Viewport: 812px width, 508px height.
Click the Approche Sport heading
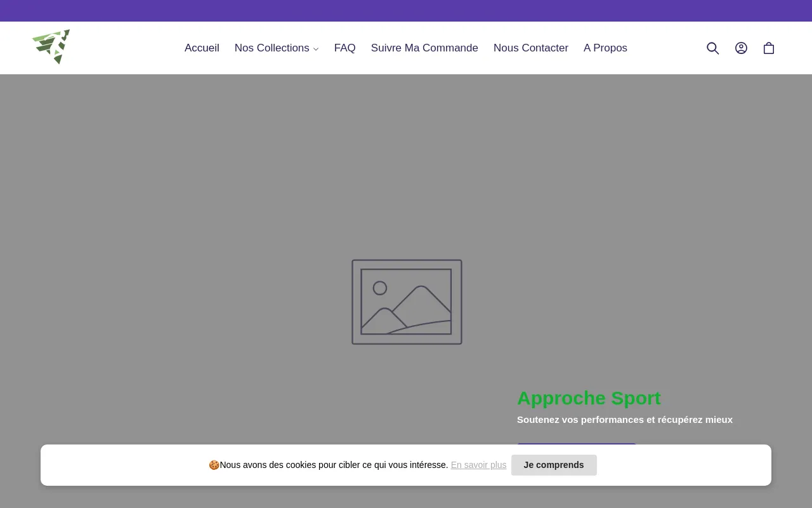589,398
